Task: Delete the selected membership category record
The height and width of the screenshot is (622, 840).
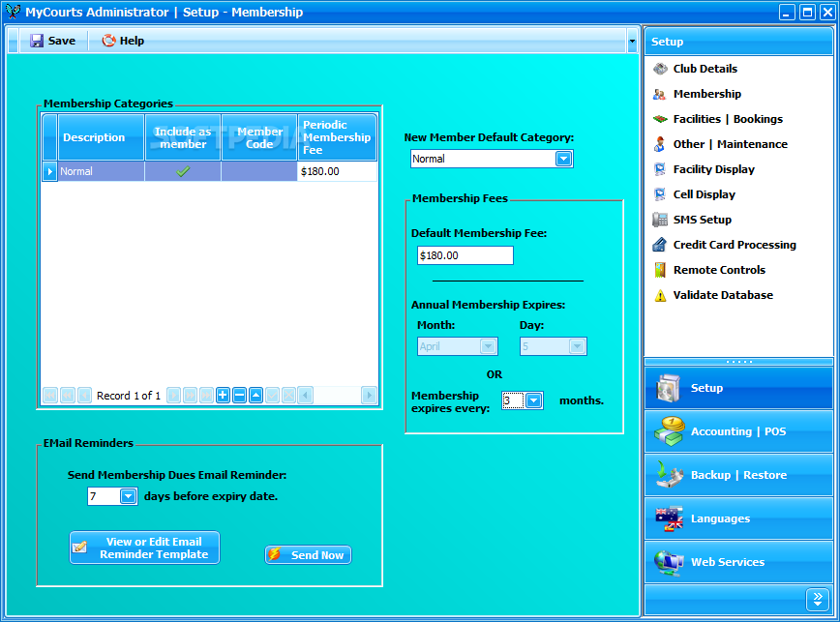Action: tap(239, 396)
